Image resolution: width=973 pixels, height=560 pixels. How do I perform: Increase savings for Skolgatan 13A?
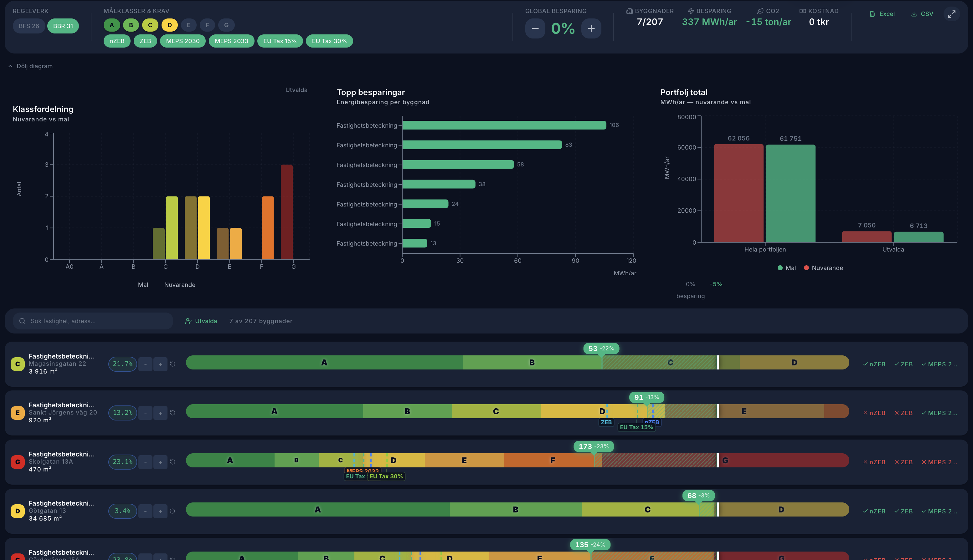[160, 462]
